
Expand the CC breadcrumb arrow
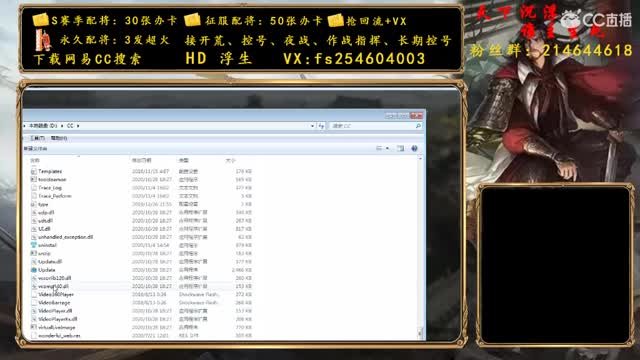78,126
